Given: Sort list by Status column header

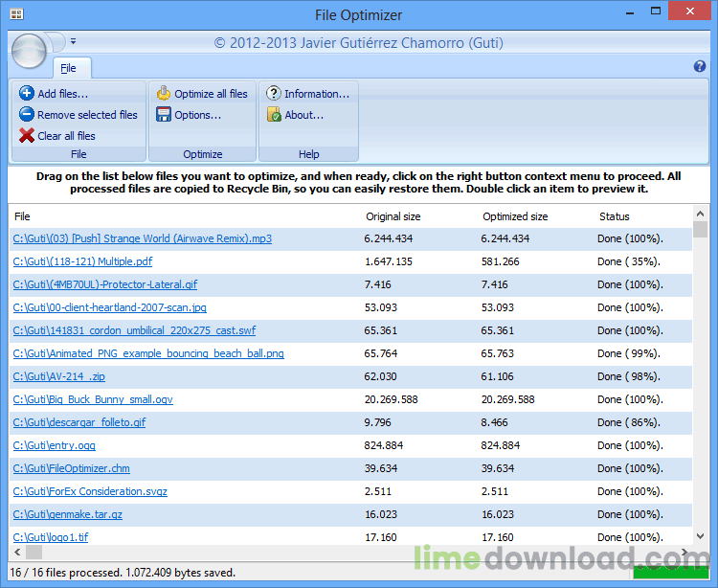Looking at the screenshot, I should pos(614,216).
